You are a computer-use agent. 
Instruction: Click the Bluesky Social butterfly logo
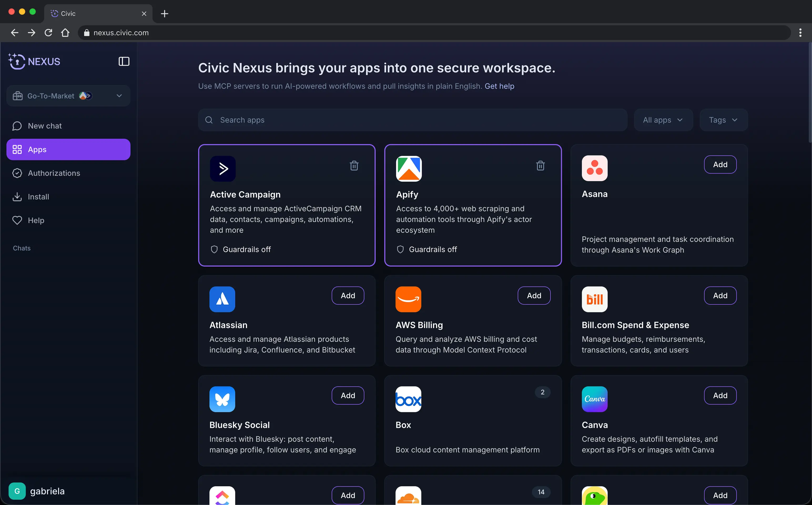tap(222, 399)
